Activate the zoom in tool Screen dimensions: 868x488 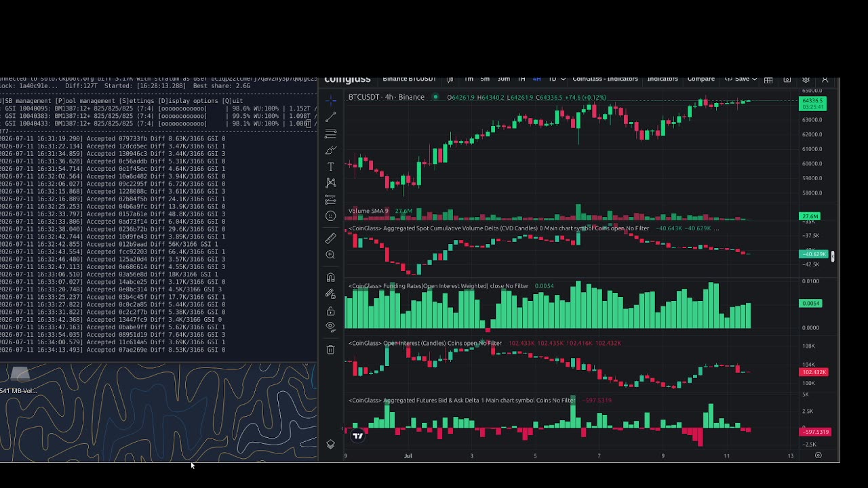click(330, 254)
